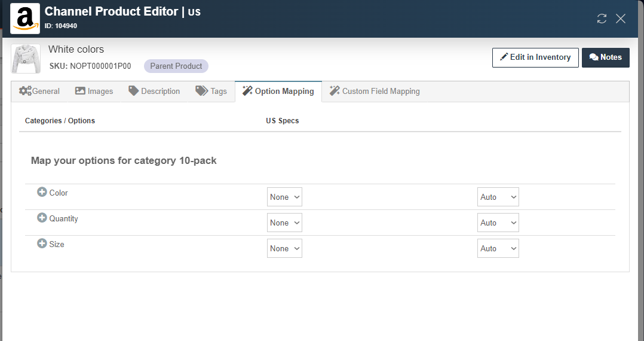Click the US Specs column header

tap(283, 120)
